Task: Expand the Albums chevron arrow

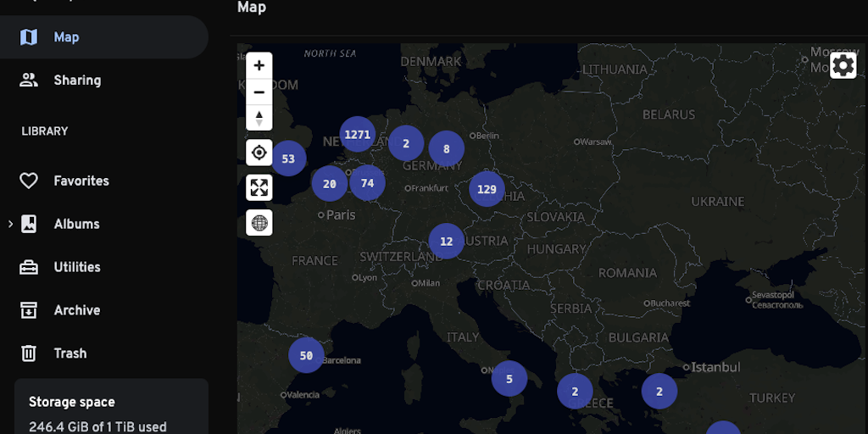Action: (10, 224)
